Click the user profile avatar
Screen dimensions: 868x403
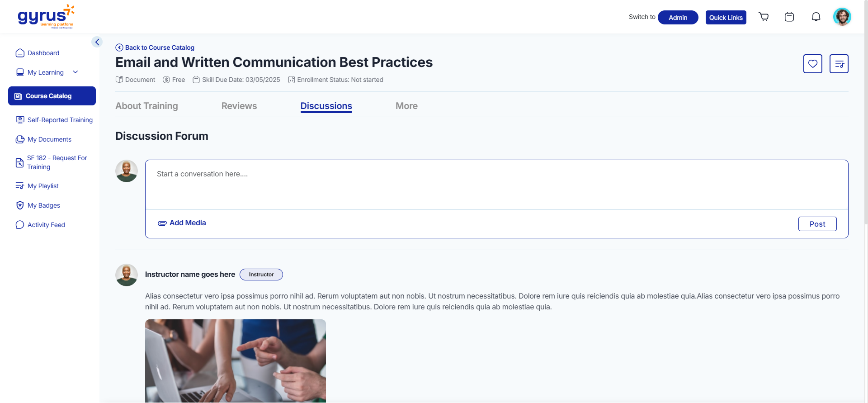coord(842,17)
